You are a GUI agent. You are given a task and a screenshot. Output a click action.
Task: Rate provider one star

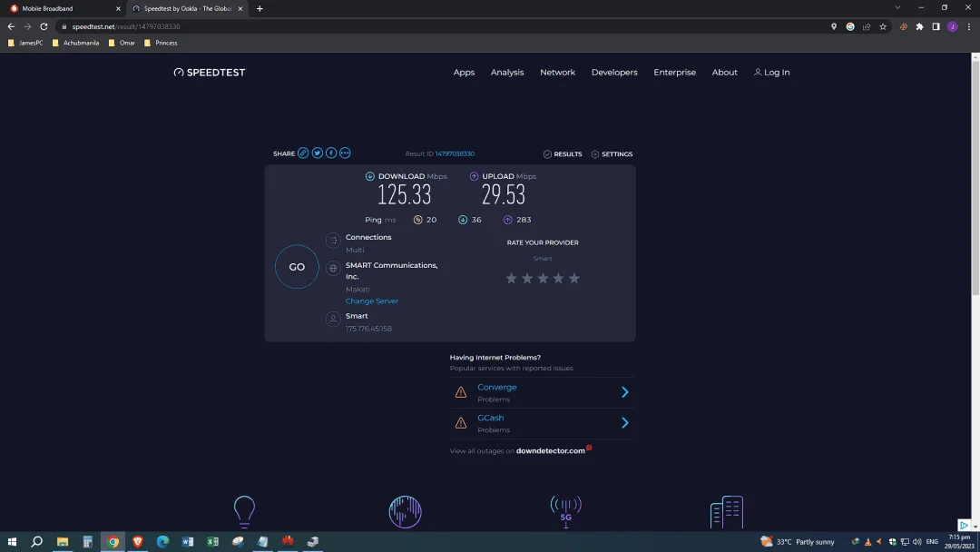[x=511, y=278]
